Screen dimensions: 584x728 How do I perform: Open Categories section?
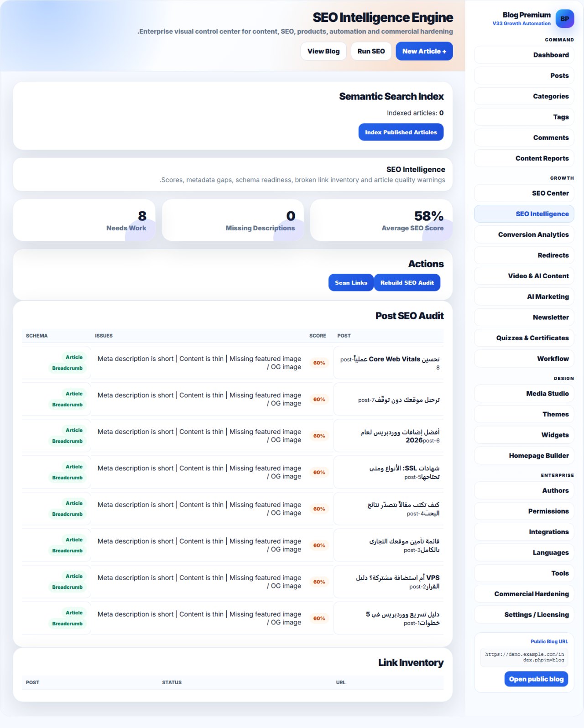pos(524,96)
